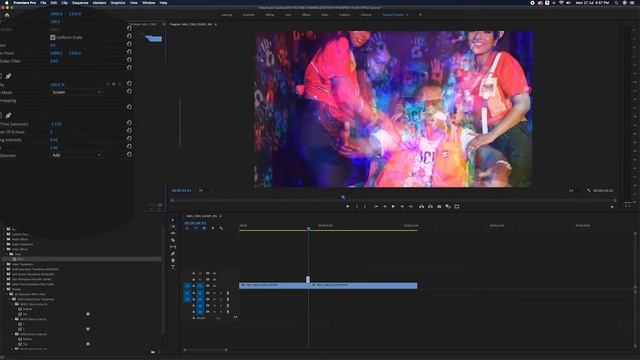Open Program Monitor settings wrench
640x360 pixels.
pos(589,190)
